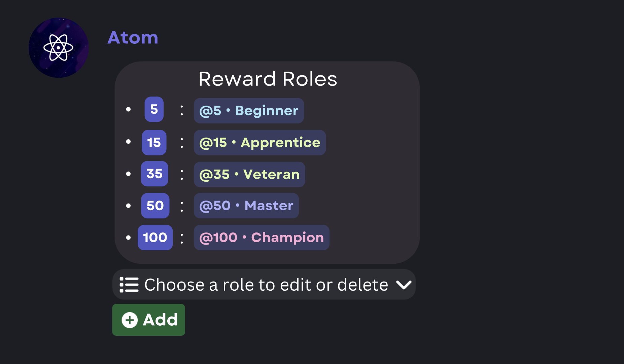Select the @5 · Beginner role mention
The height and width of the screenshot is (364, 624).
point(248,110)
